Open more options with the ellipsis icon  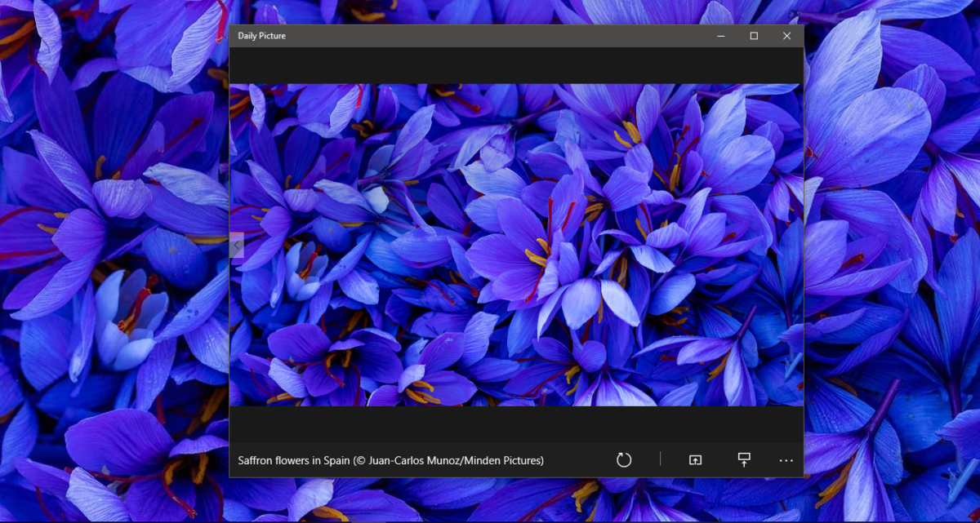(x=785, y=460)
